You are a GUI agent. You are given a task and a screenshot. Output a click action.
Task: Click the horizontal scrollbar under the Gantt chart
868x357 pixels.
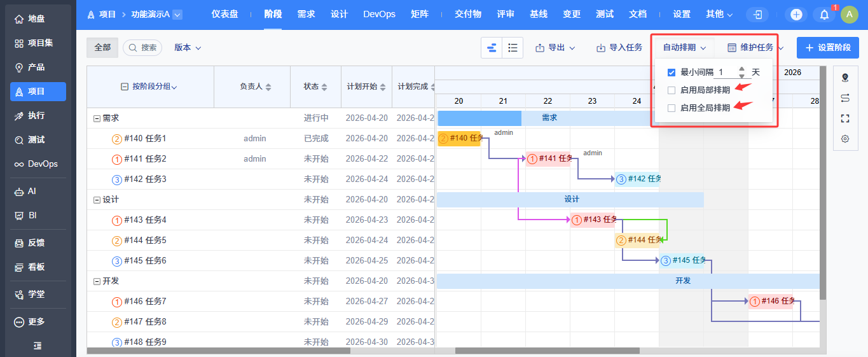(x=548, y=351)
